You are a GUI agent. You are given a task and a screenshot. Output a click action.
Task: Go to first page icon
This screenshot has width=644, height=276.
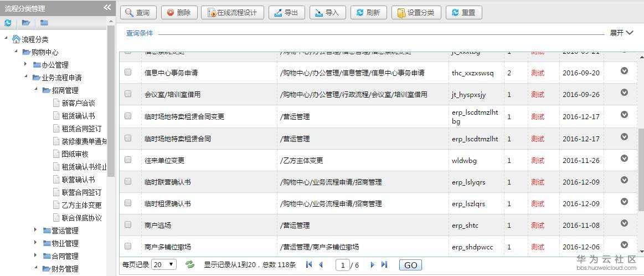tap(310, 264)
